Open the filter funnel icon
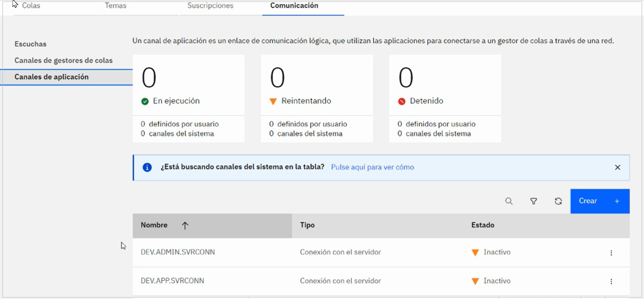 tap(534, 202)
